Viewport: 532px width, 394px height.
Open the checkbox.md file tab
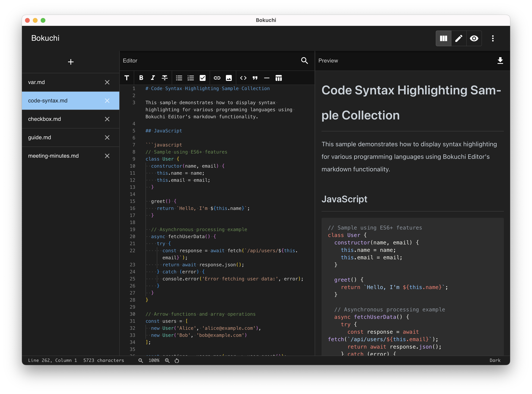pyautogui.click(x=45, y=119)
